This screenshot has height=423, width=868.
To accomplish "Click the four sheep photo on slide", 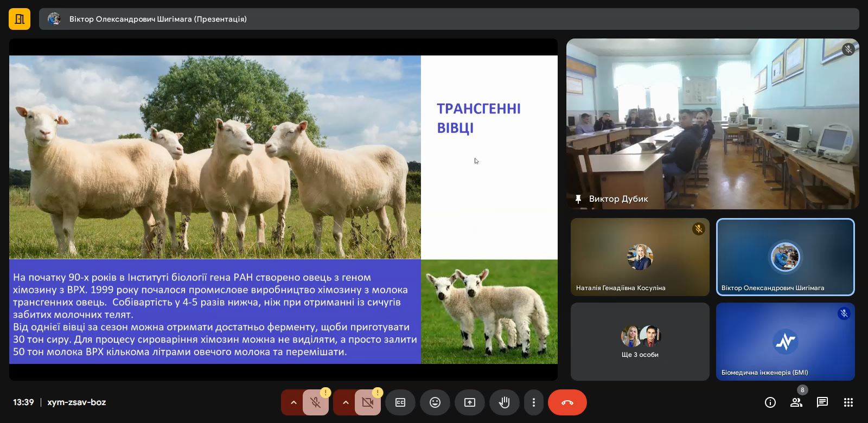I will point(215,157).
